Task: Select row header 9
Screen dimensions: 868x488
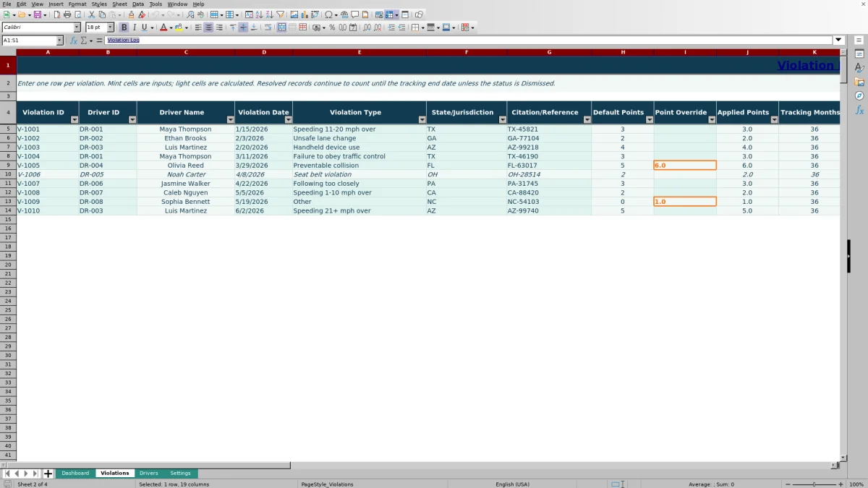Action: (x=8, y=166)
